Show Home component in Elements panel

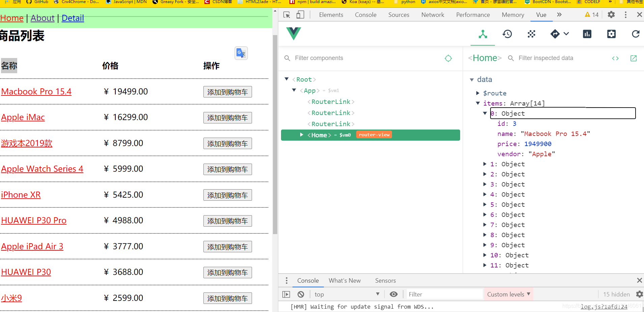tap(615, 58)
